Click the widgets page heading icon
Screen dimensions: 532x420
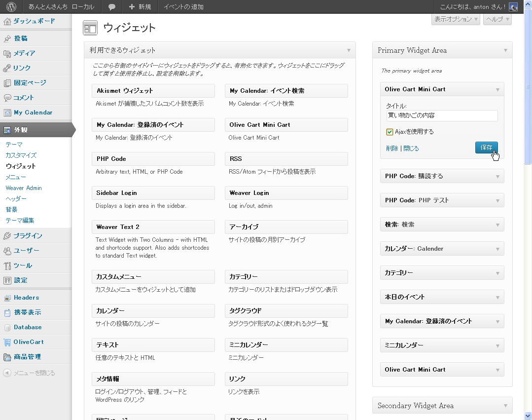[90, 28]
